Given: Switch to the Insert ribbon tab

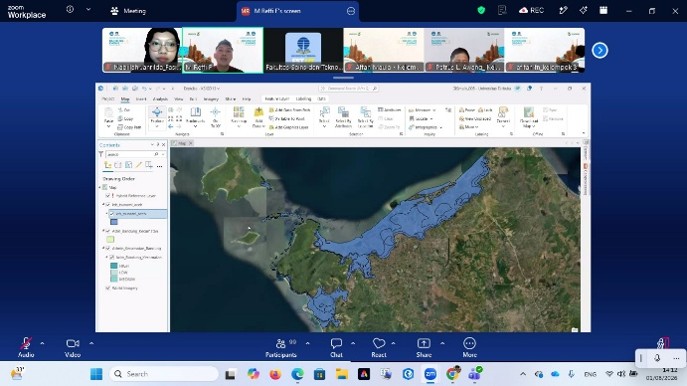Looking at the screenshot, I should point(141,99).
